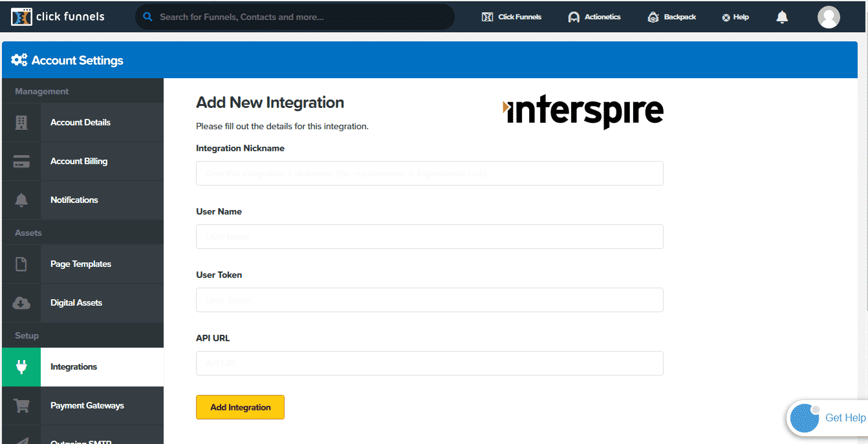Click into Integration Nickname field

point(429,173)
